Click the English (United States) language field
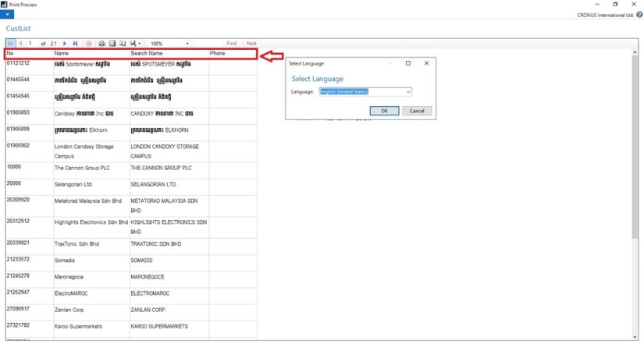Viewport: 644px width, 362px height. [x=361, y=92]
